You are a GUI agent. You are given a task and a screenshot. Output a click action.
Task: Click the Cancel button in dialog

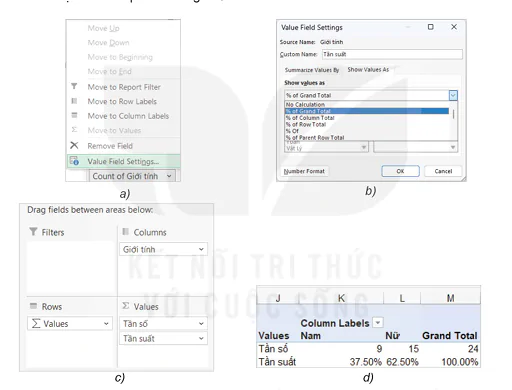pos(443,171)
